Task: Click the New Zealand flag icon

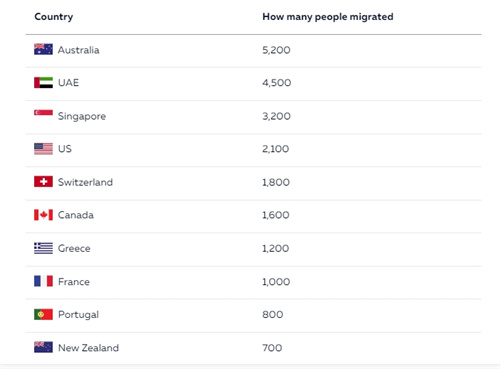Action: pyautogui.click(x=43, y=347)
